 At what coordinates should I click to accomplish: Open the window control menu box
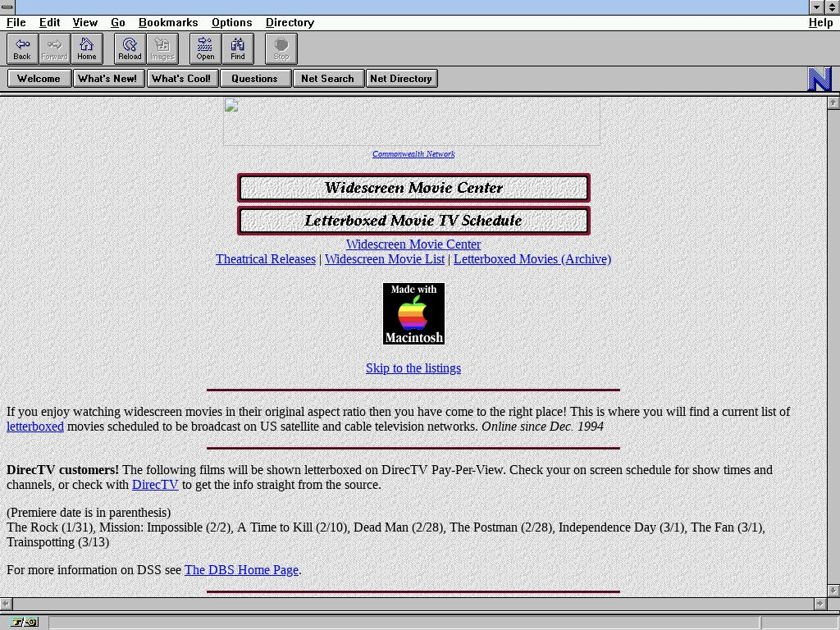[x=7, y=7]
